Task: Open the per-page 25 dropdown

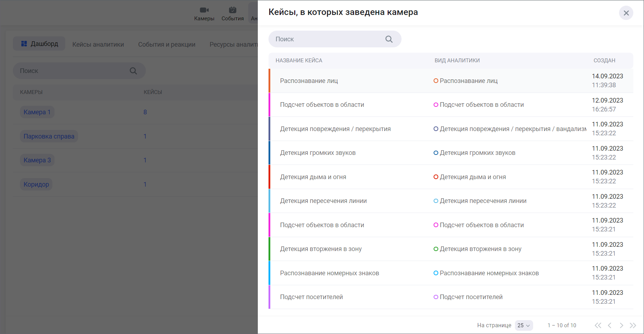Action: click(x=523, y=325)
